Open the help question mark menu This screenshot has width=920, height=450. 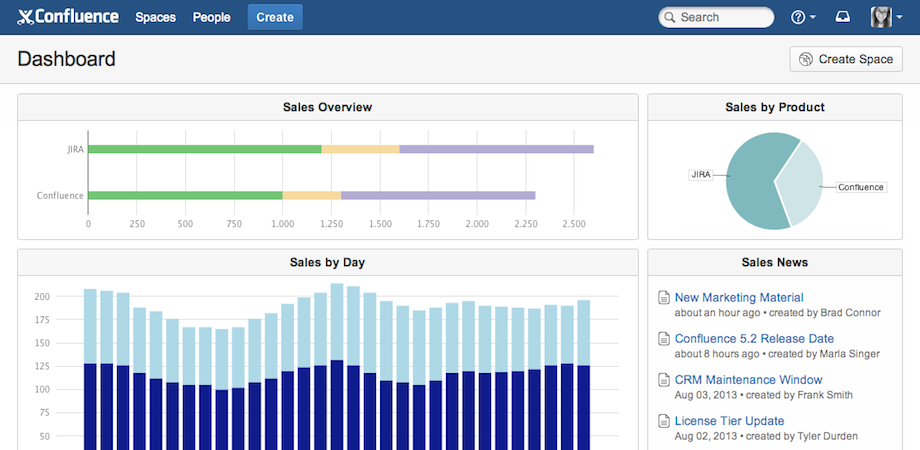click(x=799, y=17)
